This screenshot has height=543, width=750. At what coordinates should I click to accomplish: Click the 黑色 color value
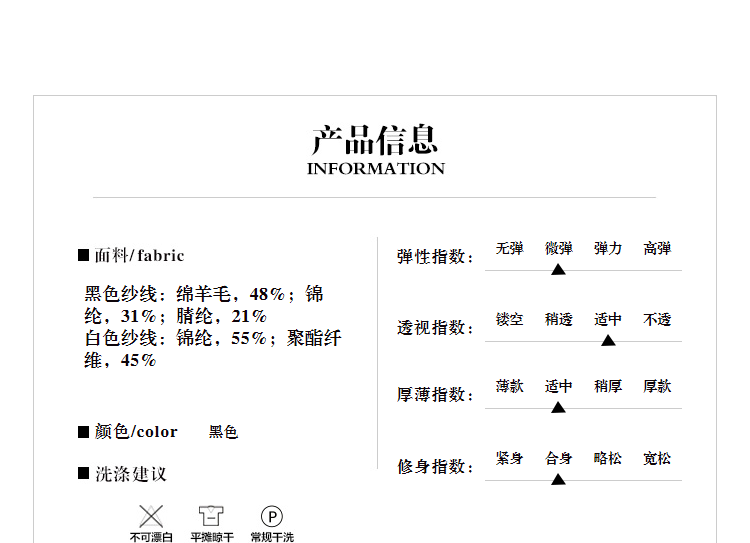tap(223, 432)
